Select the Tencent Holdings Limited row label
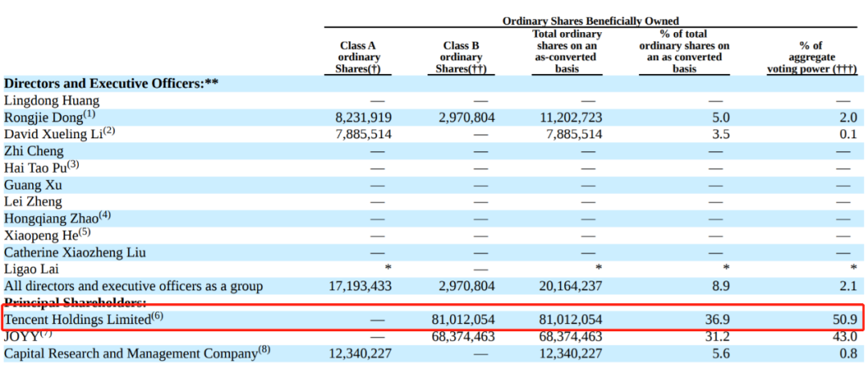 point(77,320)
